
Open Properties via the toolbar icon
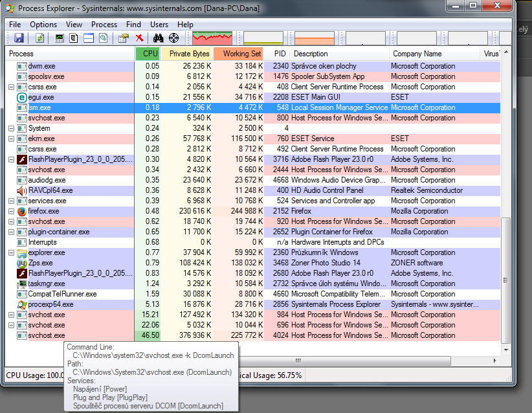click(123, 38)
